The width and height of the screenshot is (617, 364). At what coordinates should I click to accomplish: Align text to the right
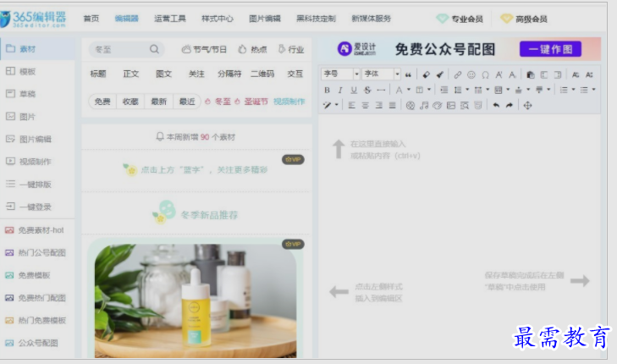[379, 106]
